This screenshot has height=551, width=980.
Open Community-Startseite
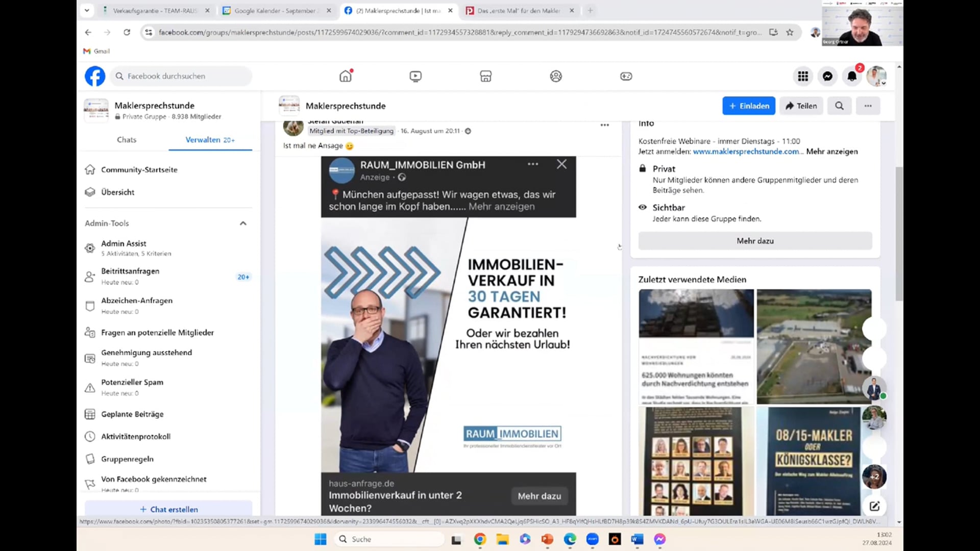pyautogui.click(x=168, y=169)
